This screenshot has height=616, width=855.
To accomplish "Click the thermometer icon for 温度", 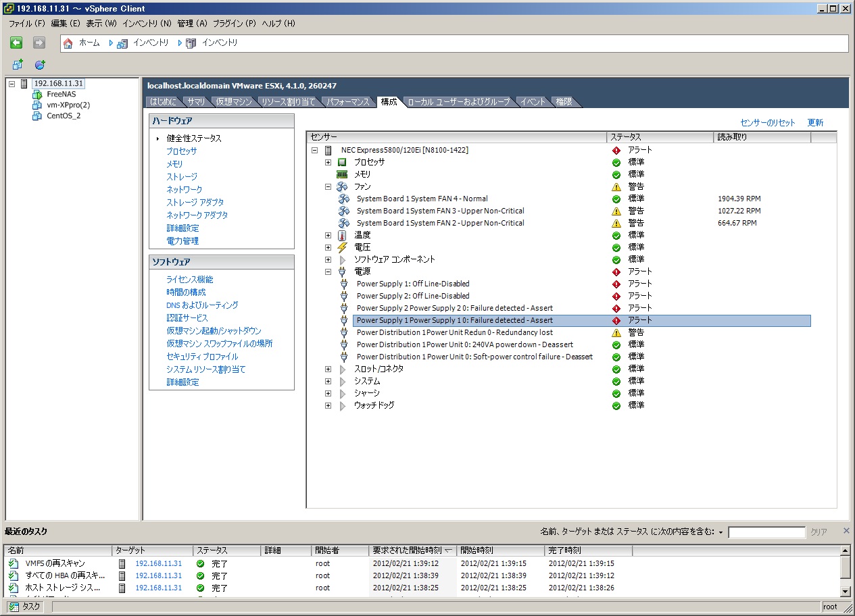I will (x=342, y=235).
